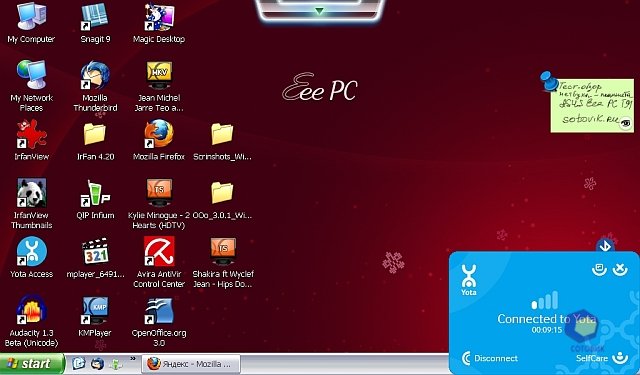Minimize Yota widget to compact mode
The height and width of the screenshot is (375, 640).
[599, 268]
